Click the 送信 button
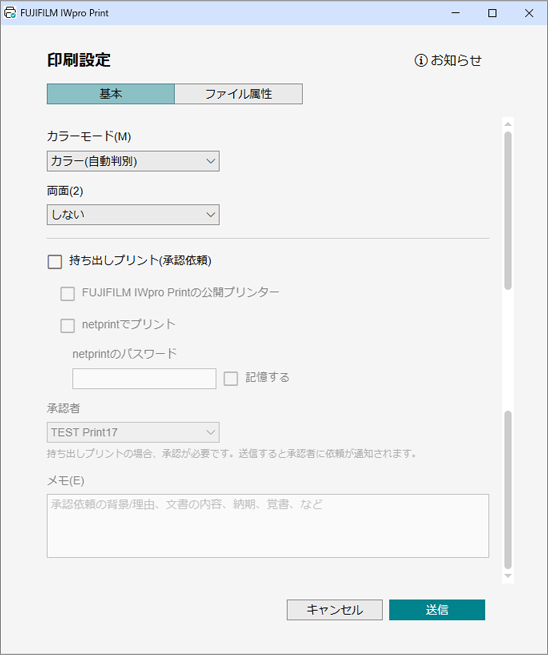 point(437,610)
